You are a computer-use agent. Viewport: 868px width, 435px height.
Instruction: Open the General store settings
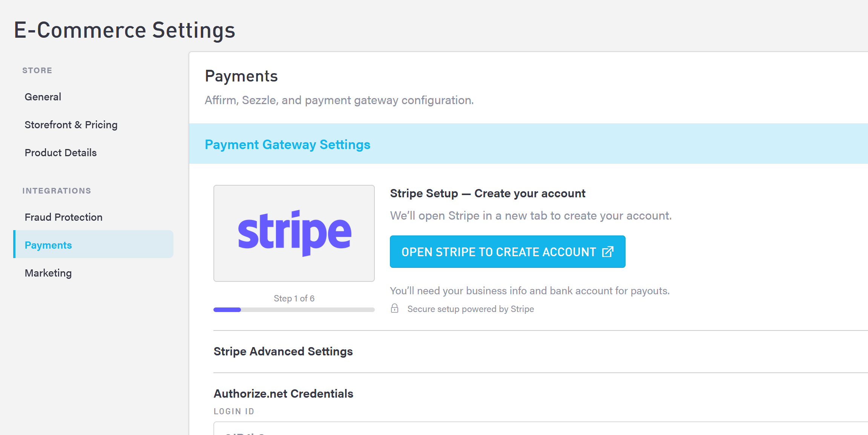tap(43, 97)
